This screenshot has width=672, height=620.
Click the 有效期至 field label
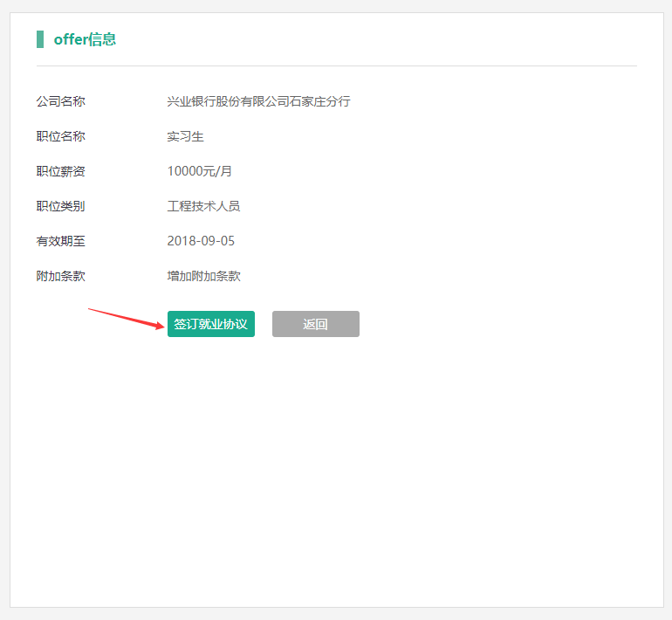(60, 241)
